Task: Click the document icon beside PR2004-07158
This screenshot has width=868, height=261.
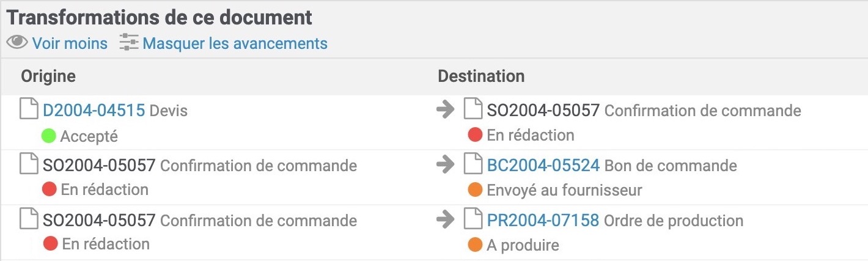Action: click(473, 219)
